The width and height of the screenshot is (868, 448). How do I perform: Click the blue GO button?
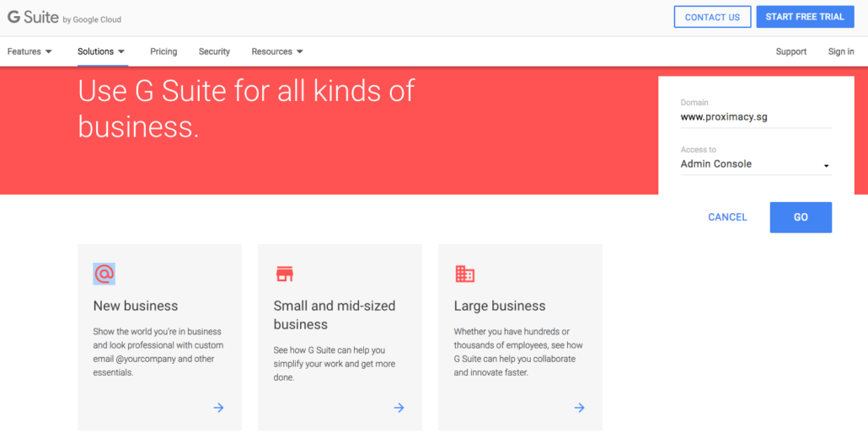[x=801, y=217]
